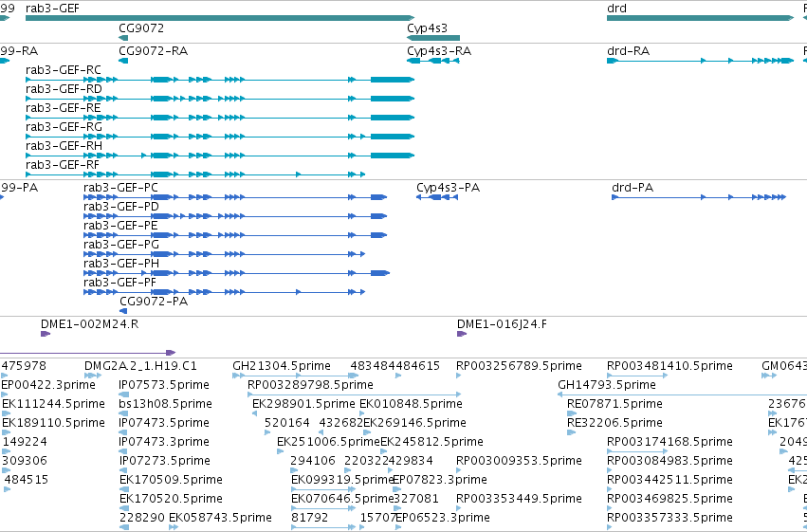807x532 pixels.
Task: Click the drd-PA coding exon glyph
Action: pos(699,197)
